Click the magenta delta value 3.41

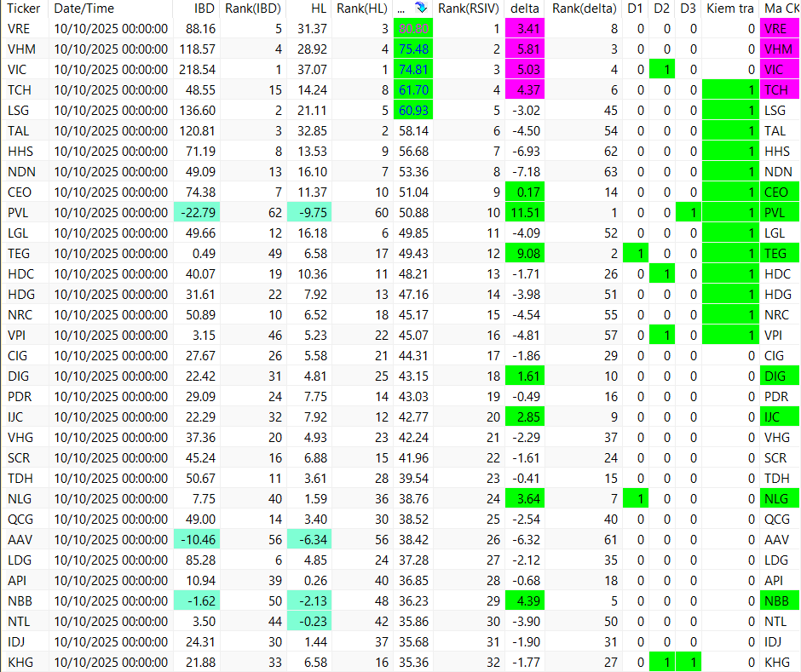pos(525,29)
